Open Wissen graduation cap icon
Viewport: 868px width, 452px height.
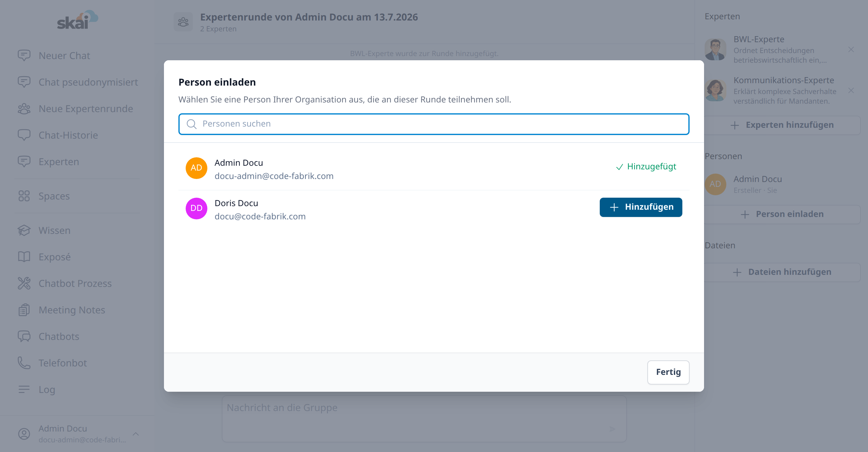(24, 231)
